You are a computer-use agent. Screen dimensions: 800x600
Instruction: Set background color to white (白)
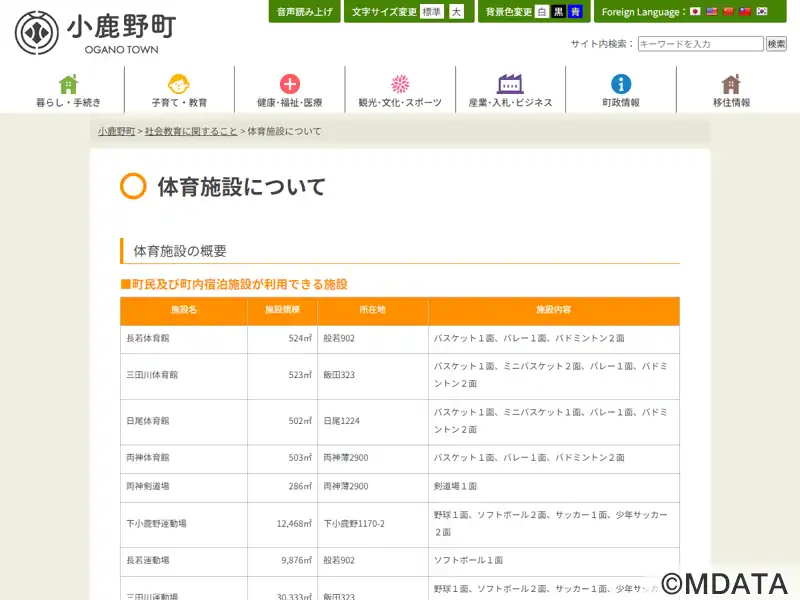542,12
